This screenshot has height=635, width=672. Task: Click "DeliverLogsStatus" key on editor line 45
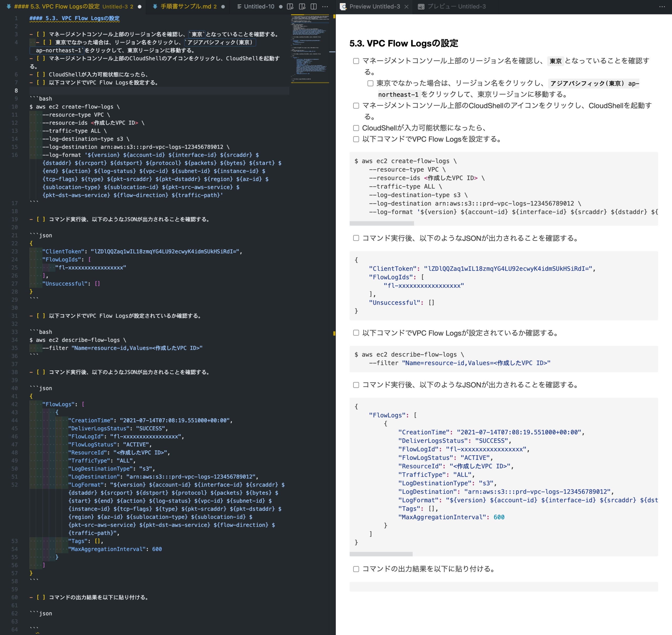99,428
